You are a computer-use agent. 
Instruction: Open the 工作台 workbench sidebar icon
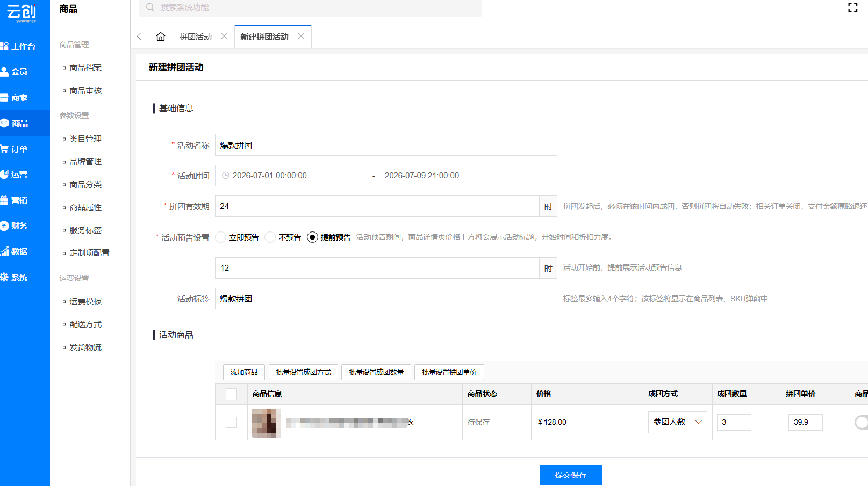4,46
